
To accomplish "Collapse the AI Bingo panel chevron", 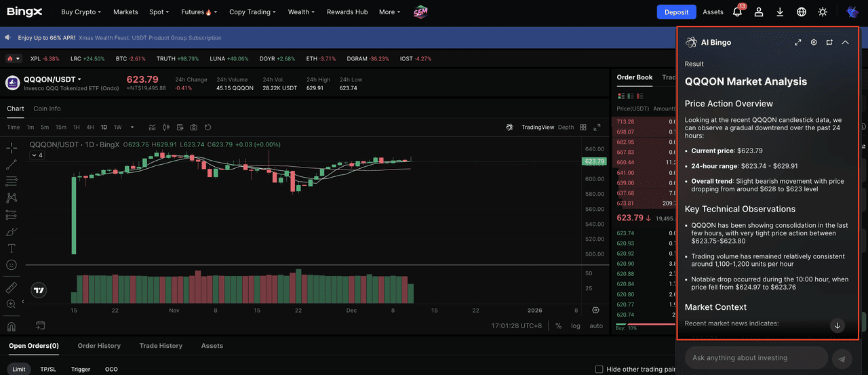I will 845,43.
